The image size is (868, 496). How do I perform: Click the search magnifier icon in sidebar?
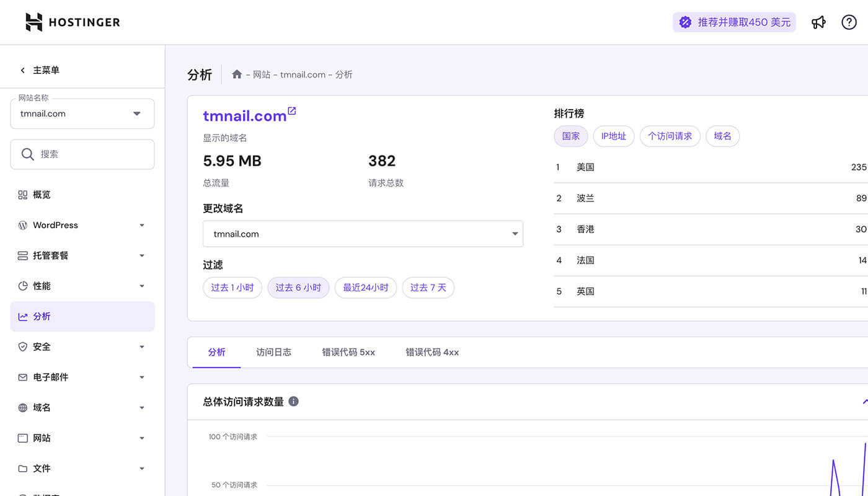(x=27, y=154)
